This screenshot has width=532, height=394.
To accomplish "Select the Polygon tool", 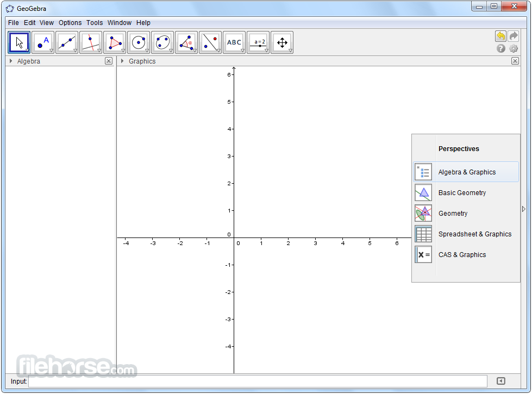I will [x=115, y=42].
